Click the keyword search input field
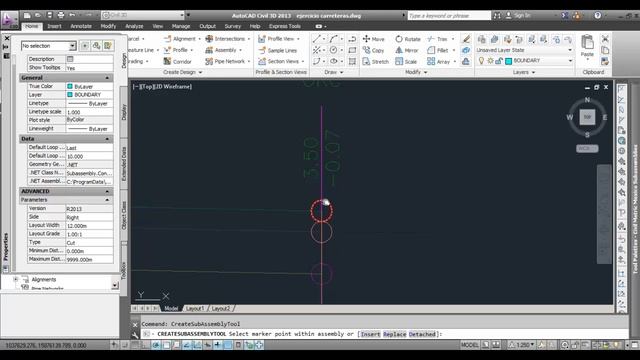 (449, 16)
